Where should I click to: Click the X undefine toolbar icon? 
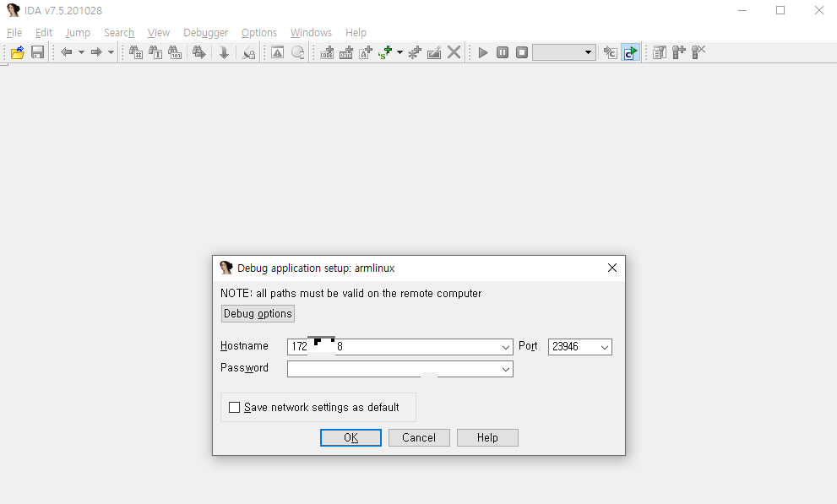[454, 52]
